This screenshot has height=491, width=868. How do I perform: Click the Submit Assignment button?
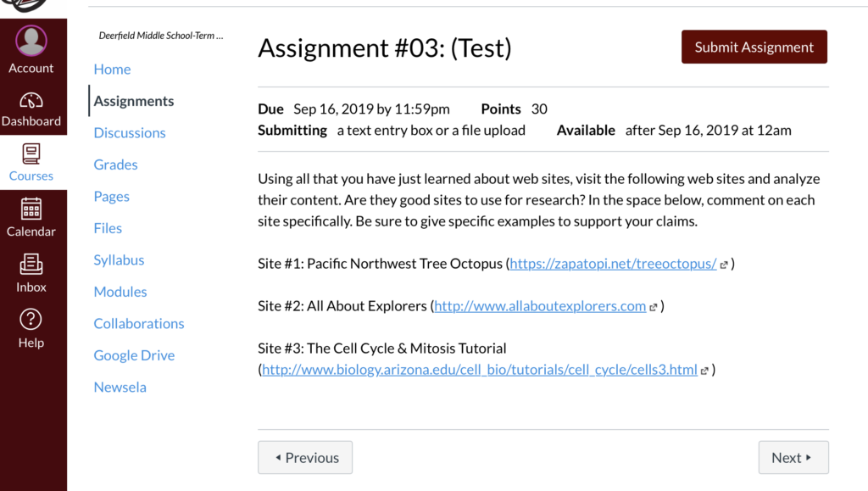click(x=754, y=47)
